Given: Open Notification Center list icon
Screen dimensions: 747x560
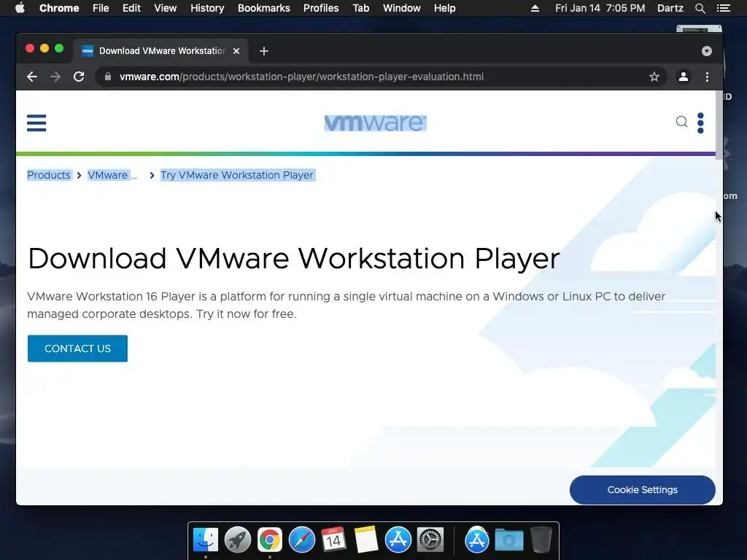Looking at the screenshot, I should pyautogui.click(x=723, y=8).
